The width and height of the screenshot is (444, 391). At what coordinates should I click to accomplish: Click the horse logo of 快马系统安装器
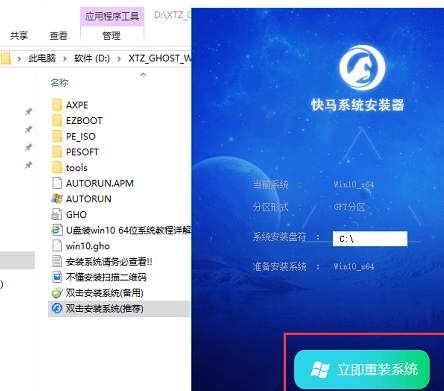pyautogui.click(x=362, y=67)
